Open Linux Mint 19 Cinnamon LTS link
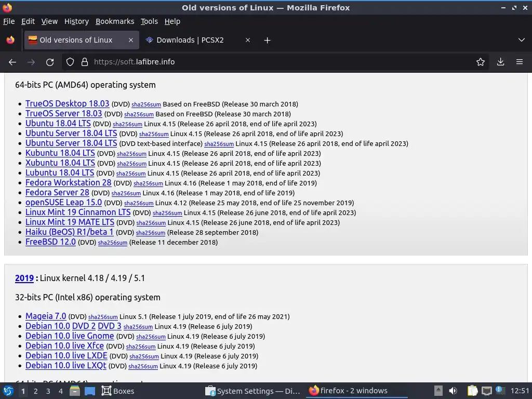Image resolution: width=532 pixels, height=399 pixels. tap(78, 212)
